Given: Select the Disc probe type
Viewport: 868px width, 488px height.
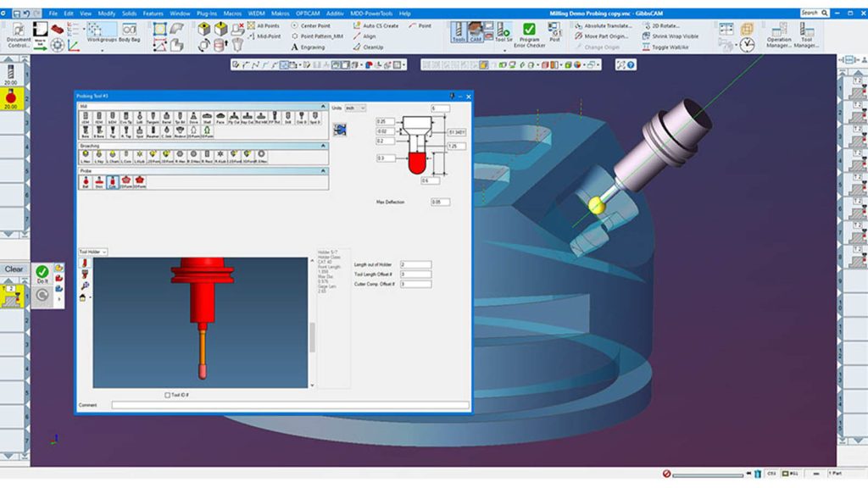Looking at the screenshot, I should point(99,182).
